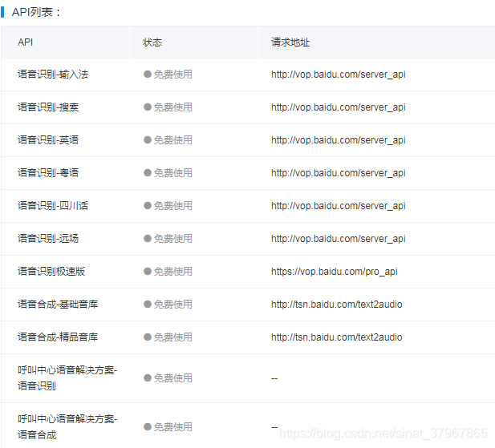Select the 呼叫中心语音解决方案-语音识别 API name
This screenshot has height=448, width=495.
point(67,378)
